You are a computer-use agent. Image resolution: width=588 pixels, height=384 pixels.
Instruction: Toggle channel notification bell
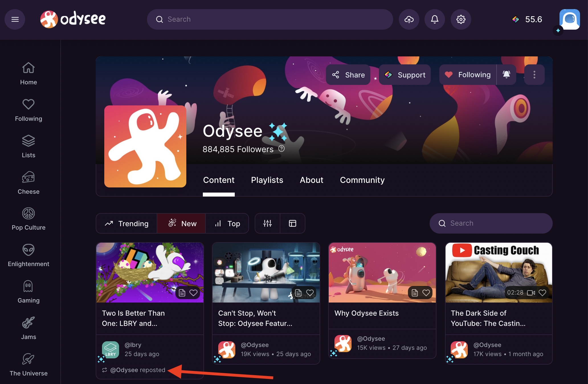point(506,75)
